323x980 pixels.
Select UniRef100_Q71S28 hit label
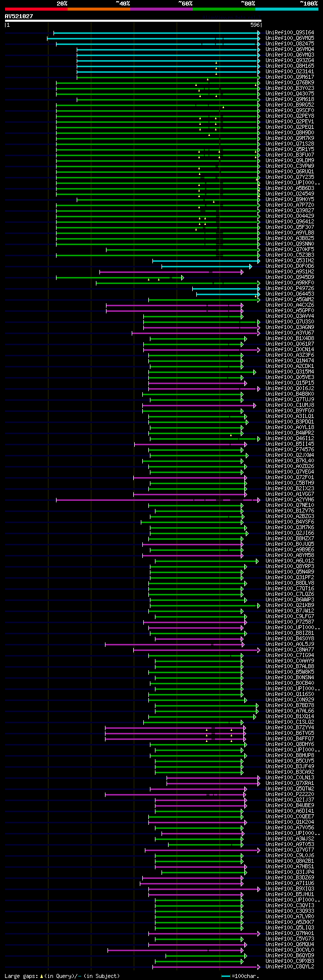pos(290,144)
